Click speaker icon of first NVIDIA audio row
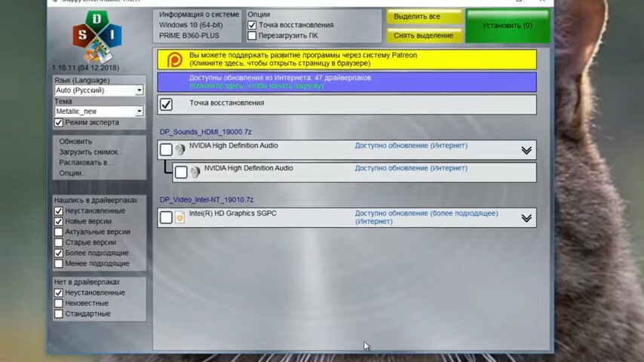 tap(180, 149)
